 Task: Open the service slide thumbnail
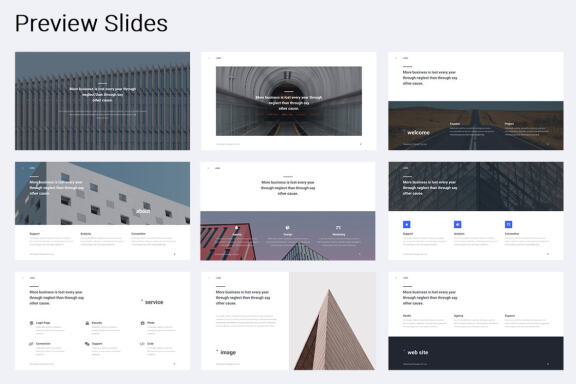102,321
